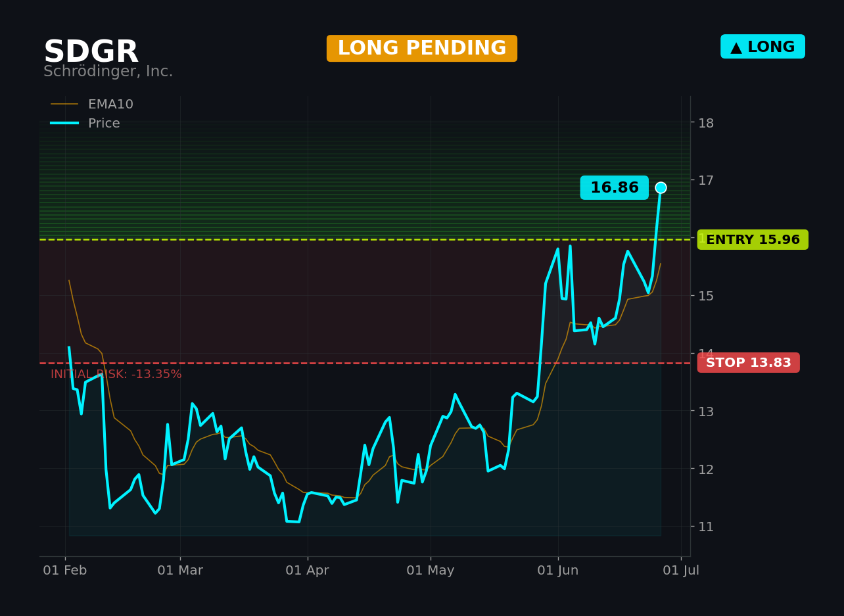Viewport: 844px width, 616px height.
Task: Click the SDGR ticker title
Action: click(91, 52)
